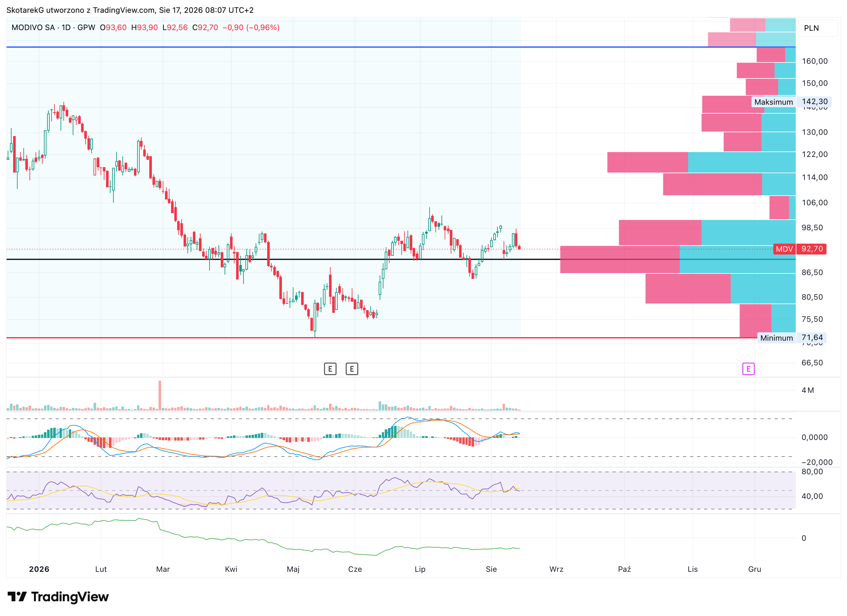Click the 0,0000 MACD scale label
Image resolution: width=847 pixels, height=616 pixels.
tap(815, 437)
